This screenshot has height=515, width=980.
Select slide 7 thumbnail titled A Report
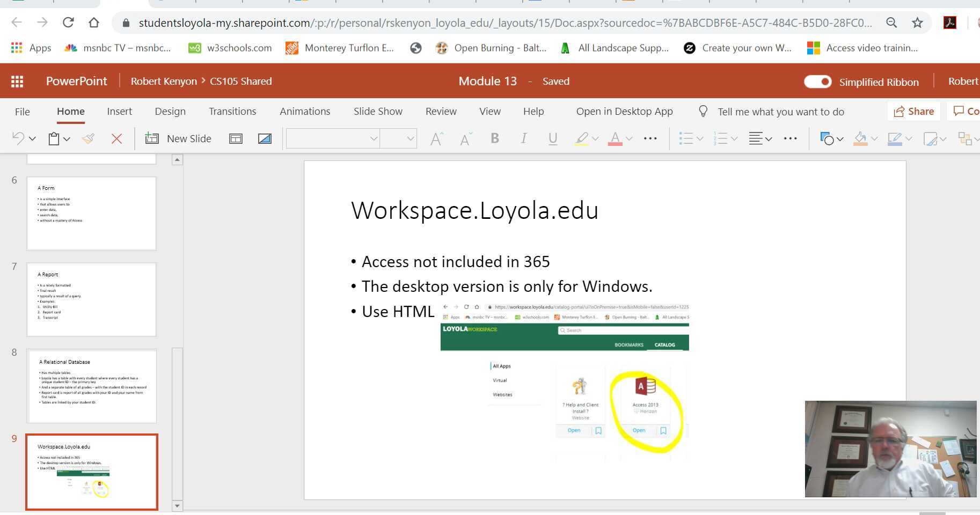92,299
